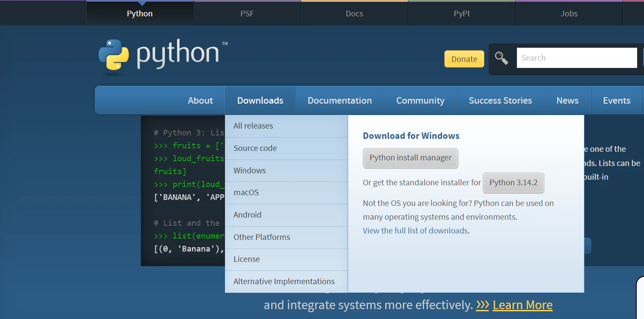
Task: Choose macOS in the Downloads menu
Action: click(286, 193)
